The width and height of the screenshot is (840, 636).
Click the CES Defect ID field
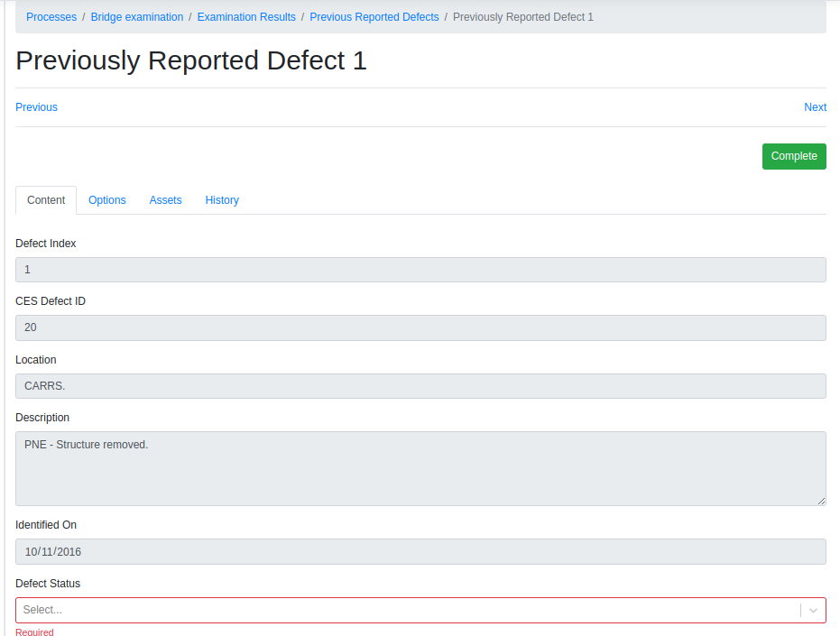click(x=420, y=327)
